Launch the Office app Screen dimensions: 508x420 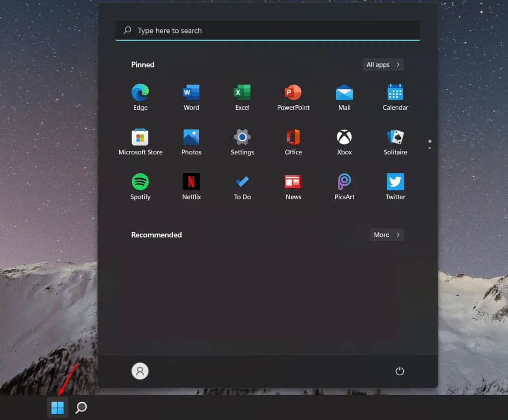click(x=293, y=141)
